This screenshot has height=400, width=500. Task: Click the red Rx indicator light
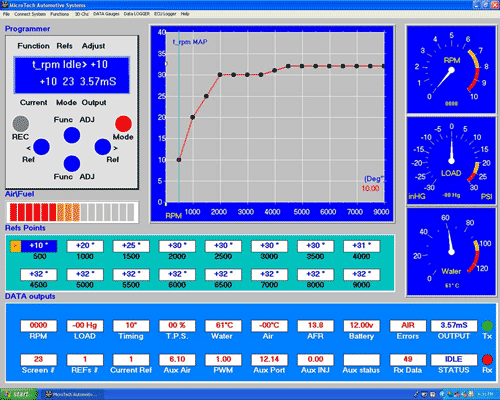pyautogui.click(x=487, y=360)
